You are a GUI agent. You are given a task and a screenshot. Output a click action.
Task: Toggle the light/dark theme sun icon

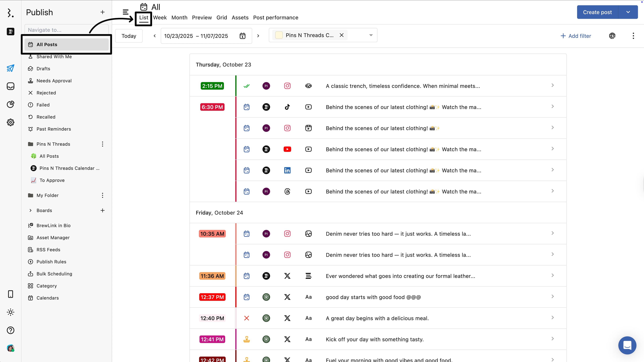tap(11, 312)
